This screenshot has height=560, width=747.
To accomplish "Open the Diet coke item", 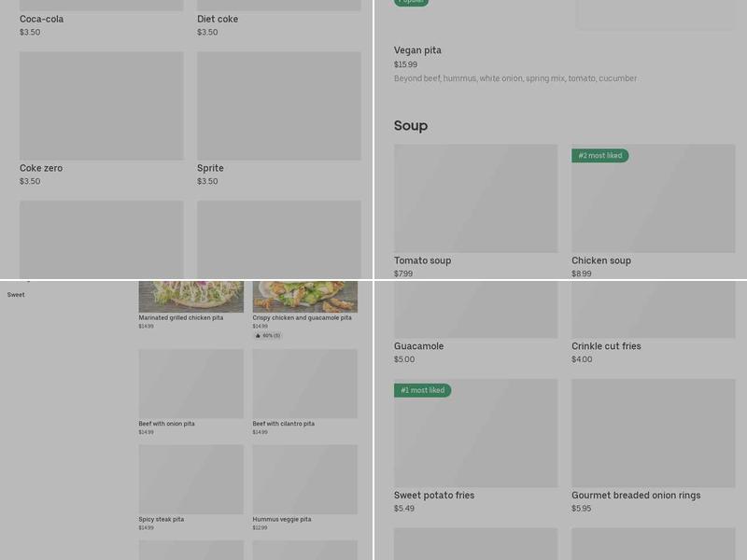I will click(218, 19).
